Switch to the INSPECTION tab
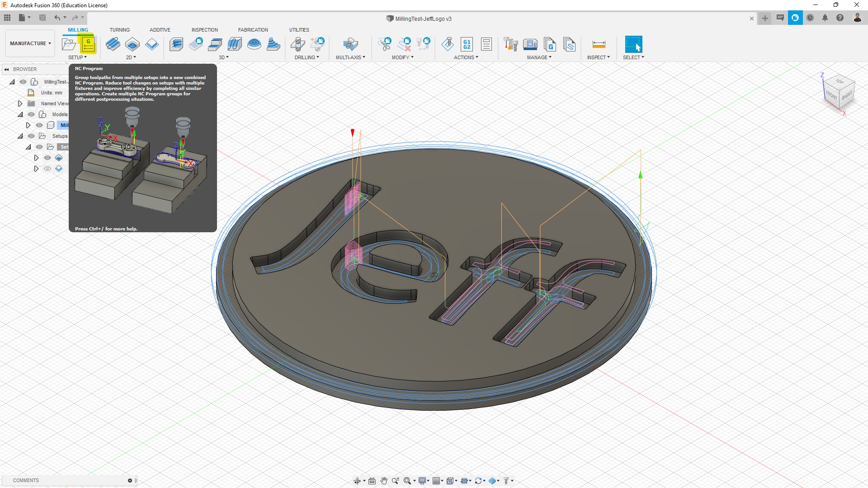This screenshot has height=488, width=868. pos(204,30)
